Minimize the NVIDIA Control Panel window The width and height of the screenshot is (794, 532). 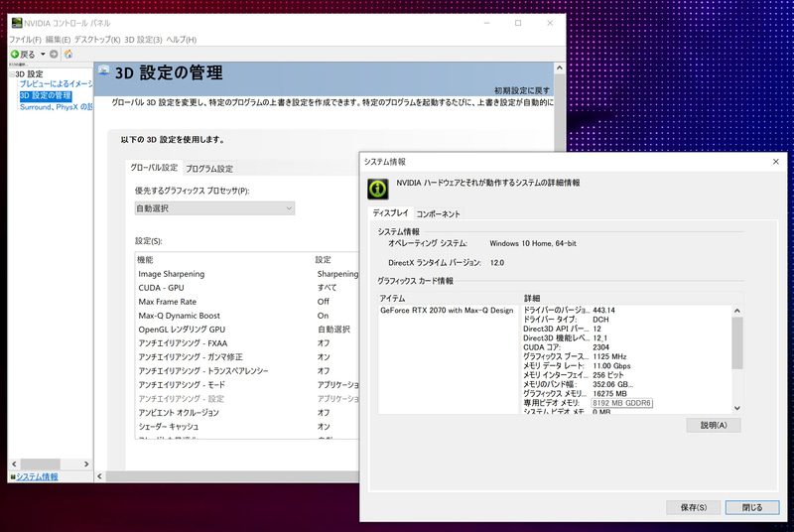(486, 23)
